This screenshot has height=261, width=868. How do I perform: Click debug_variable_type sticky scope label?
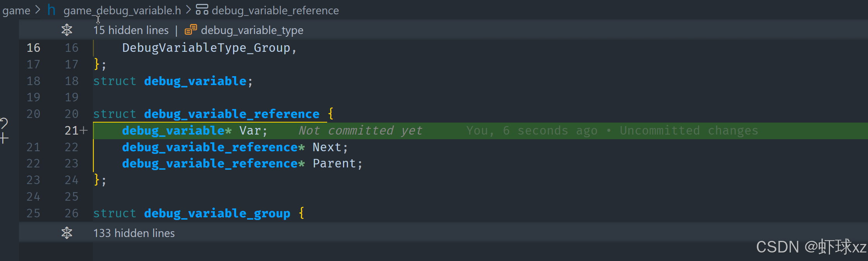252,30
